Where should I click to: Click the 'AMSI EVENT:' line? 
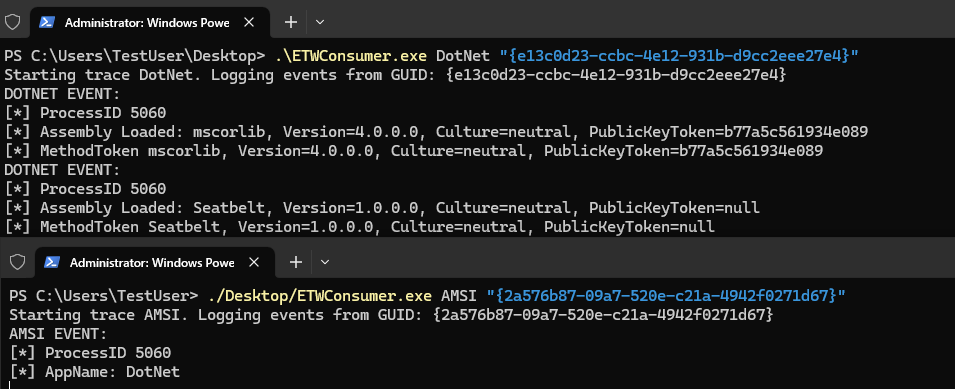[58, 334]
